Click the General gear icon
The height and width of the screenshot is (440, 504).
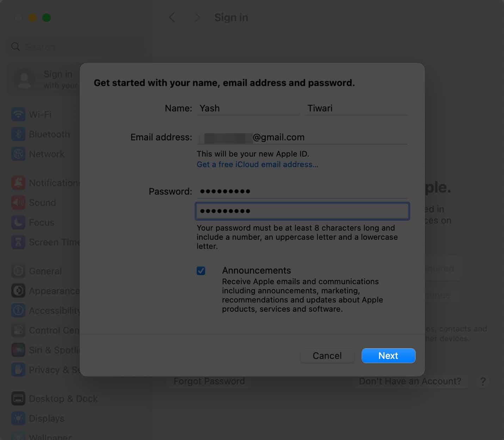tap(18, 271)
